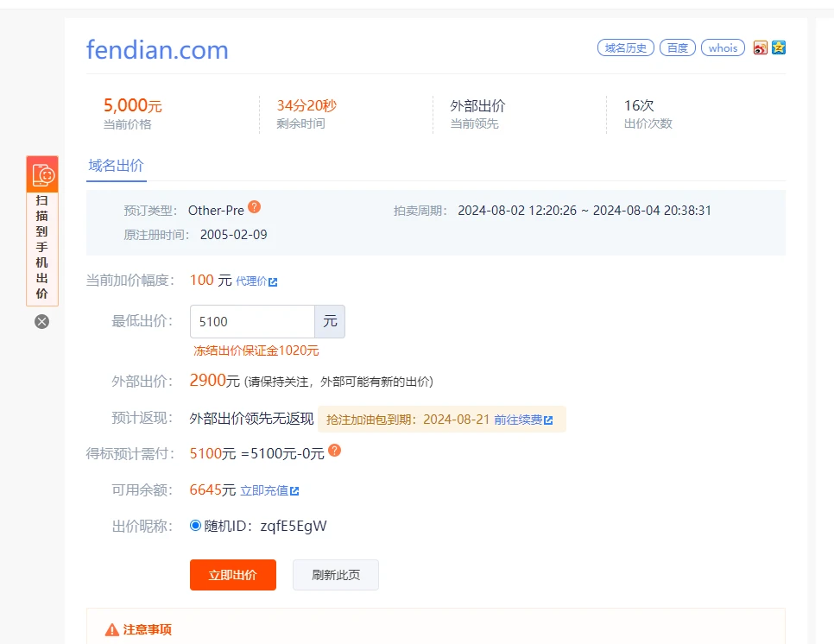The image size is (834, 644).
Task: Click the fendian.com domain title
Action: pyautogui.click(x=157, y=50)
